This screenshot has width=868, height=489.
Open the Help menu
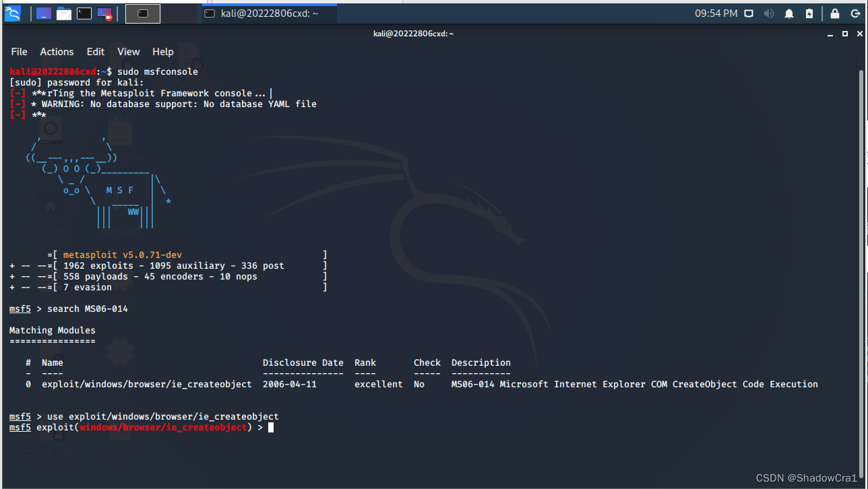click(163, 52)
